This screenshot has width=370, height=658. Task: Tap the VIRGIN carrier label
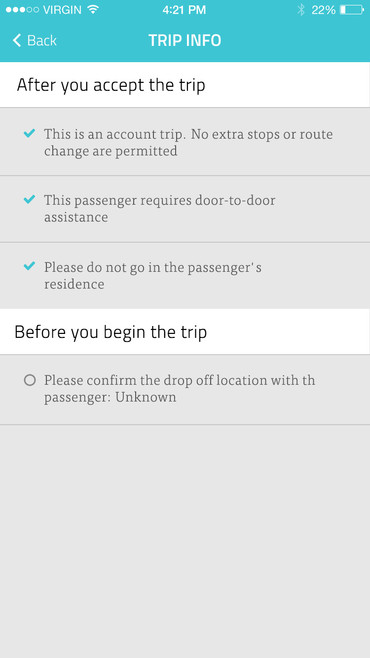point(62,10)
